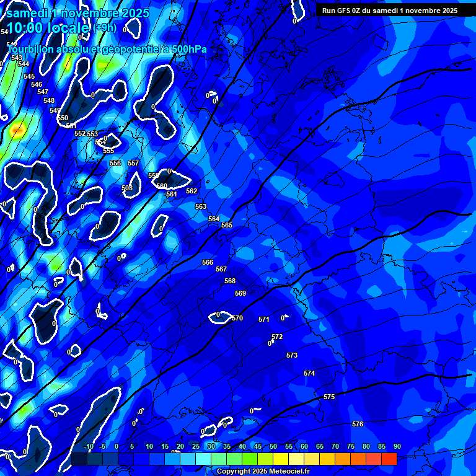The image size is (476, 476).
Task: Click the 565 contour line label
Action: pyautogui.click(x=227, y=225)
